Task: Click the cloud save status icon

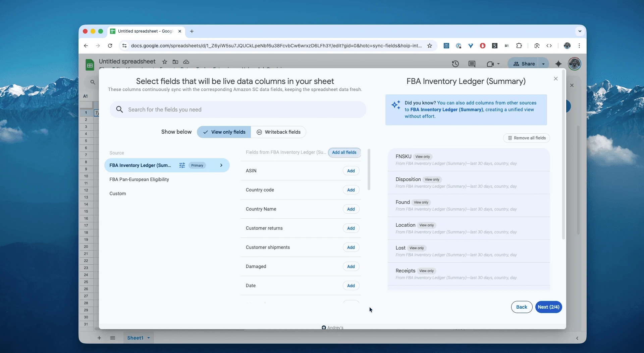Action: point(186,62)
